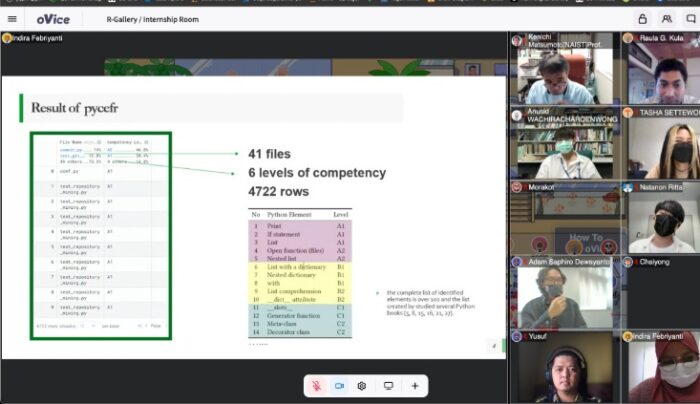
Task: Expand shared screen with corner arrow icon
Action: (494, 346)
